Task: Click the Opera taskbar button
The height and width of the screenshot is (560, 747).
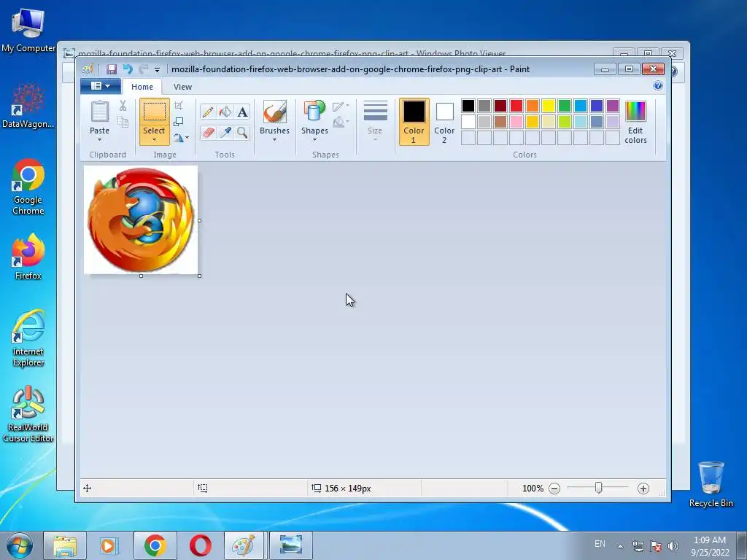Action: 201,545
